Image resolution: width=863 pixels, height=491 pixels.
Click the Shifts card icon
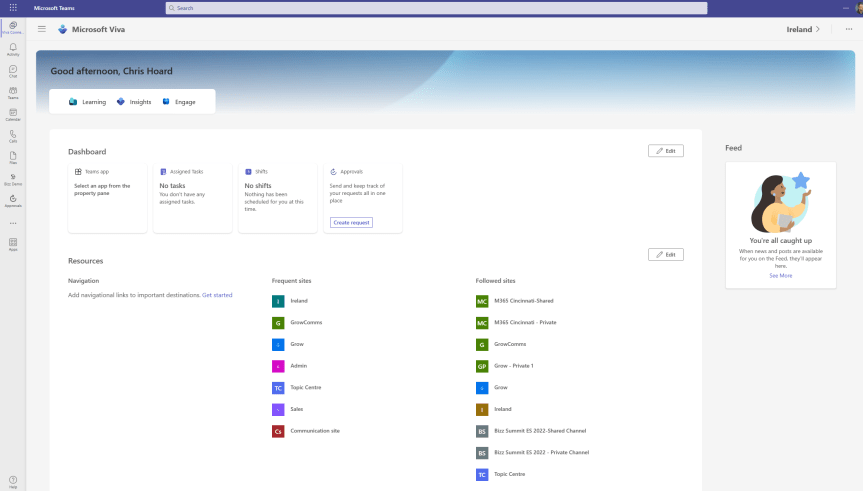click(x=248, y=172)
